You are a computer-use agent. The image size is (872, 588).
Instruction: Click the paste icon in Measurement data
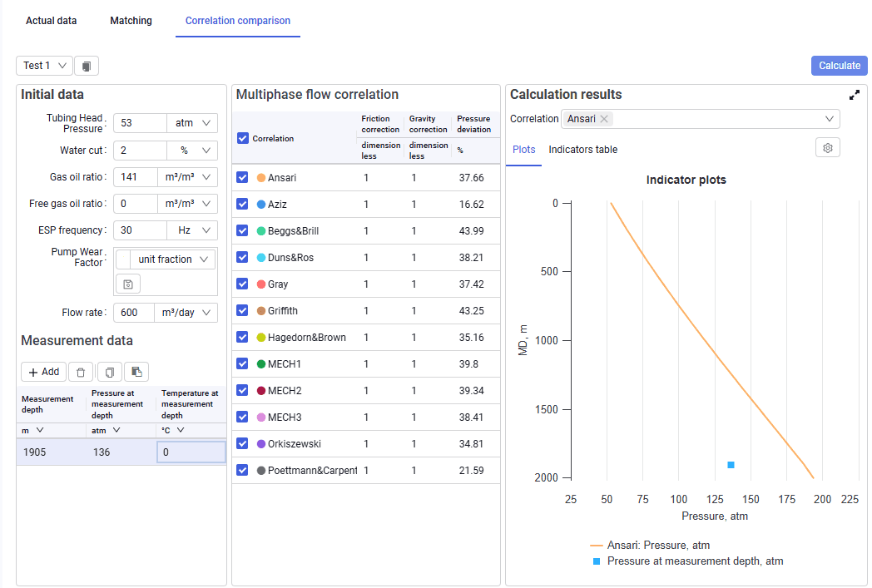coord(136,372)
